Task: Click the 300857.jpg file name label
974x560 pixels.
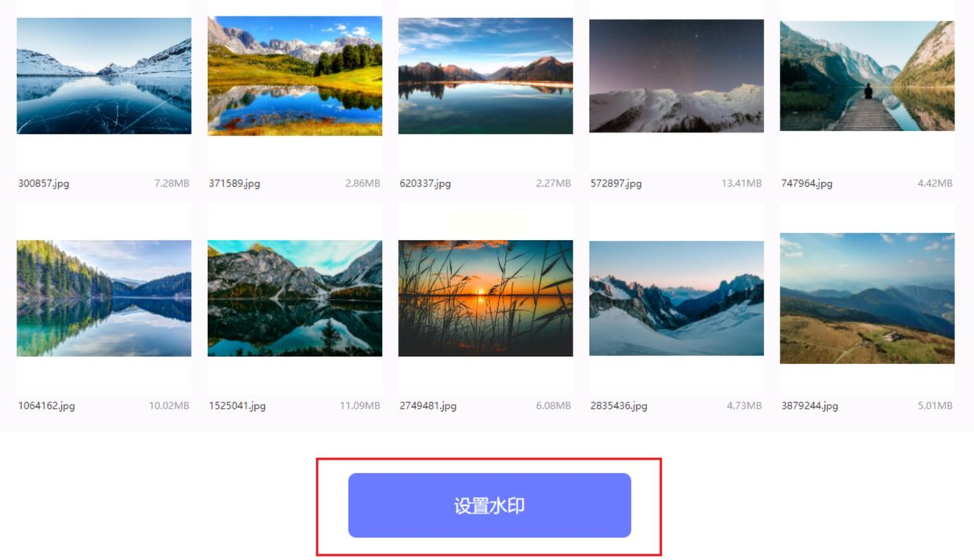Action: tap(44, 184)
